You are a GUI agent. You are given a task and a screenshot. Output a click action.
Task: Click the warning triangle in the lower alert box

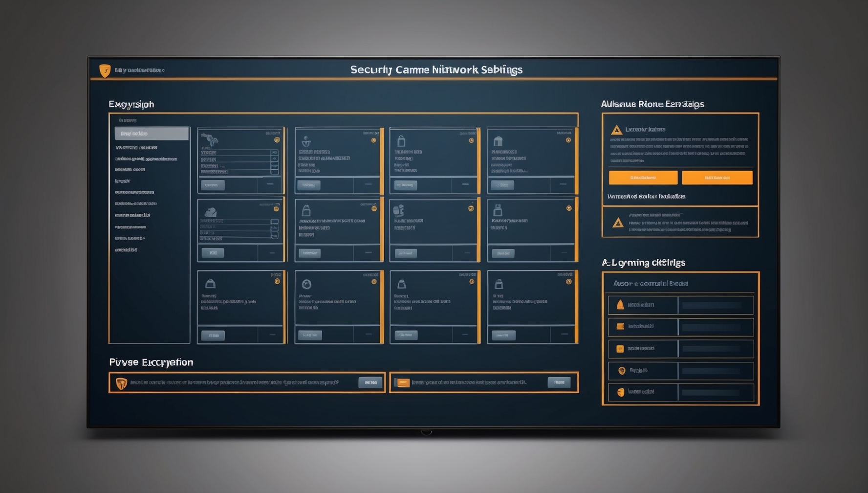tap(618, 223)
